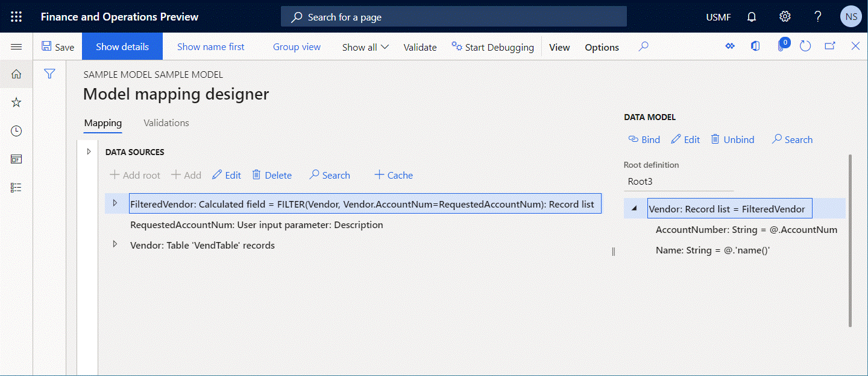Open recently viewed pages via the clock icon
Screen dimensions: 868x376
16,130
